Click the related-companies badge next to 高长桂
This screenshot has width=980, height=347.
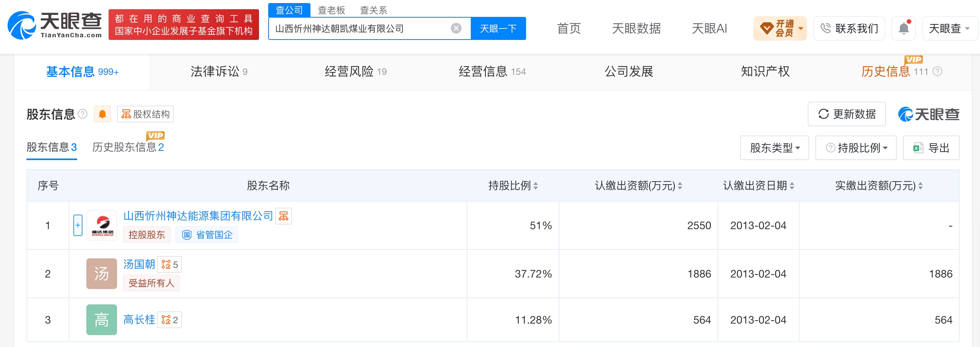[170, 320]
